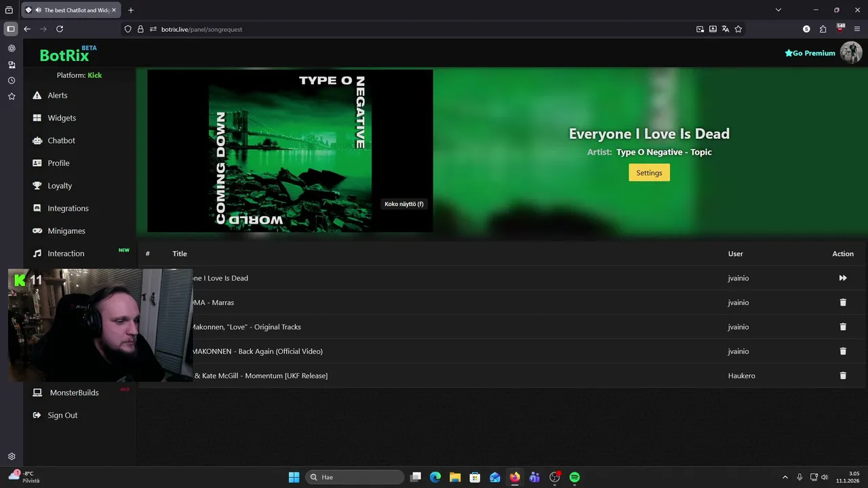
Task: Open a new browser tab
Action: tap(131, 10)
